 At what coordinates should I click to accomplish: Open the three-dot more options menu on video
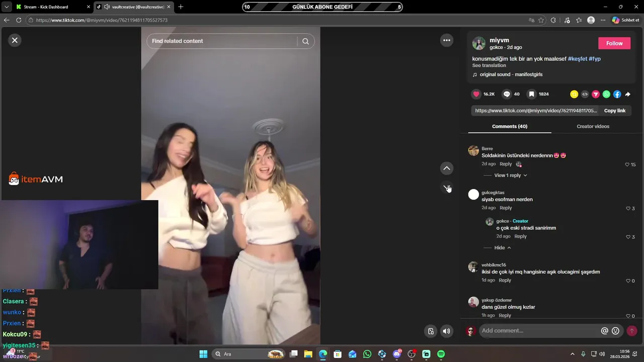[x=446, y=40]
